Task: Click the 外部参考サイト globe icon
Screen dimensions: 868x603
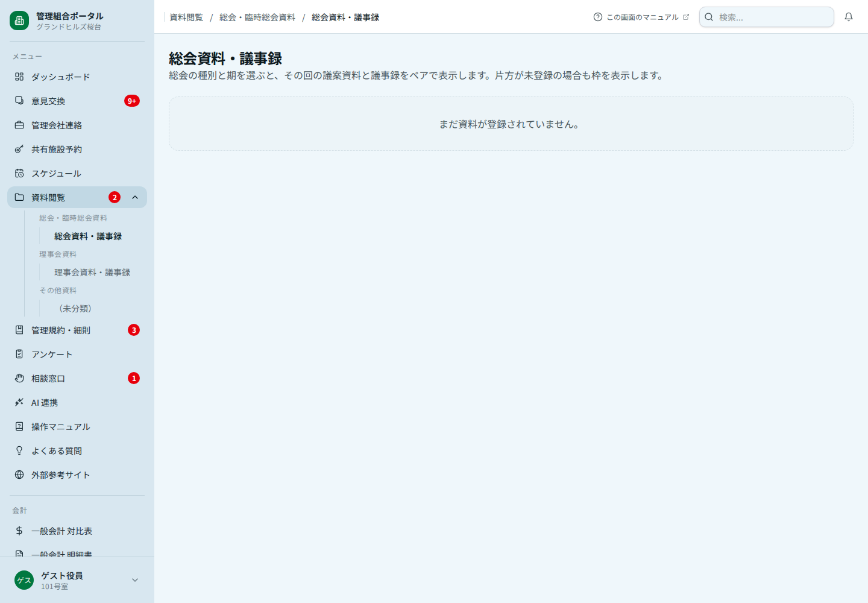Action: 19,475
